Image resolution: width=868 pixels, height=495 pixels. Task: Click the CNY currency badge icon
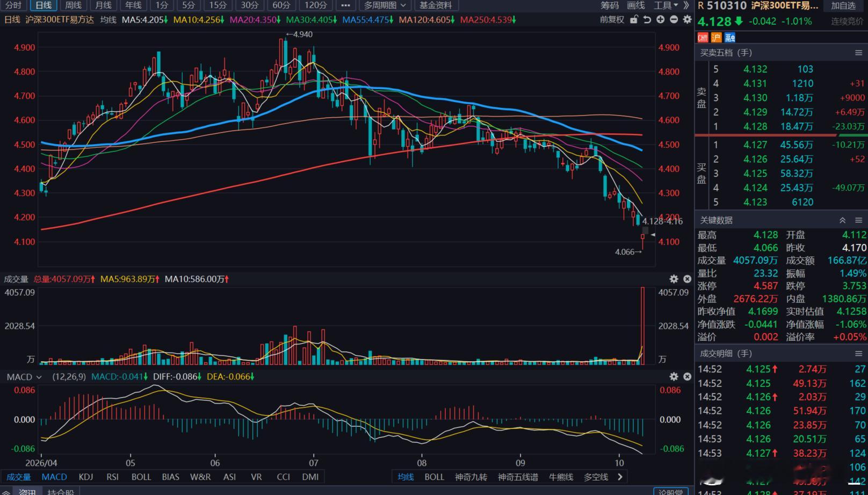[x=703, y=38]
